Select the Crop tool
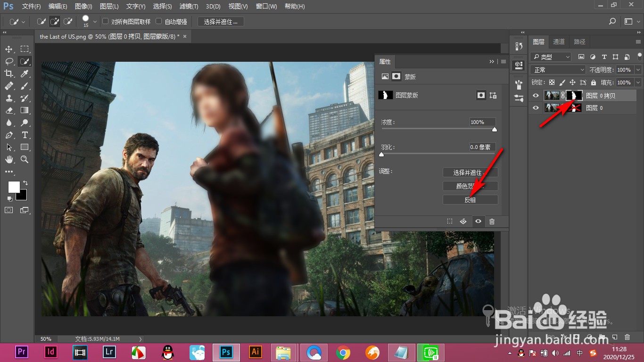 pos(9,74)
